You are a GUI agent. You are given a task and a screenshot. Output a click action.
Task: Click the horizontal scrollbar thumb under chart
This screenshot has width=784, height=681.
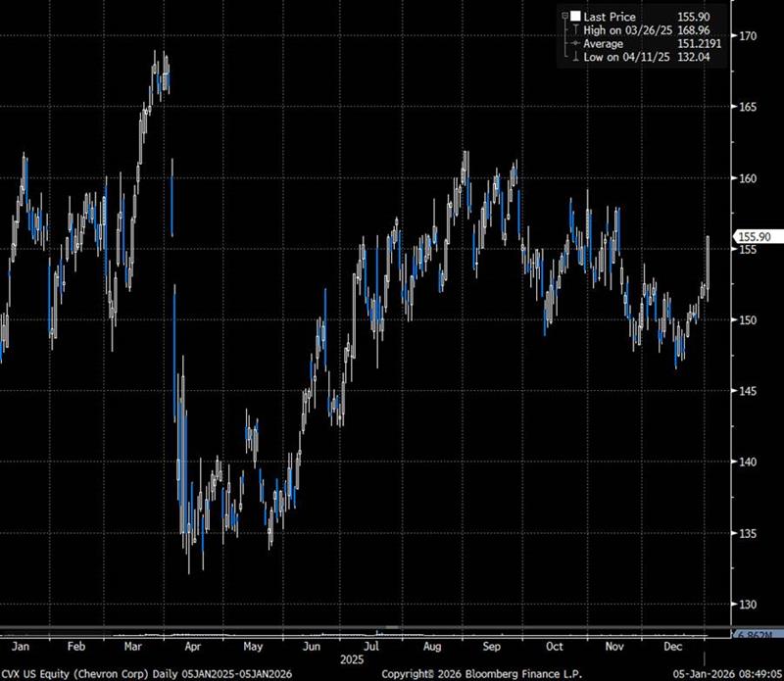click(392, 626)
